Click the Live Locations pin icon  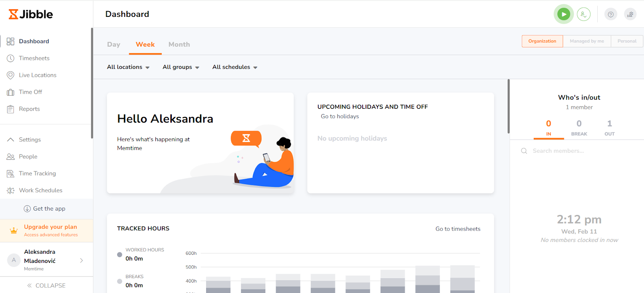point(10,75)
